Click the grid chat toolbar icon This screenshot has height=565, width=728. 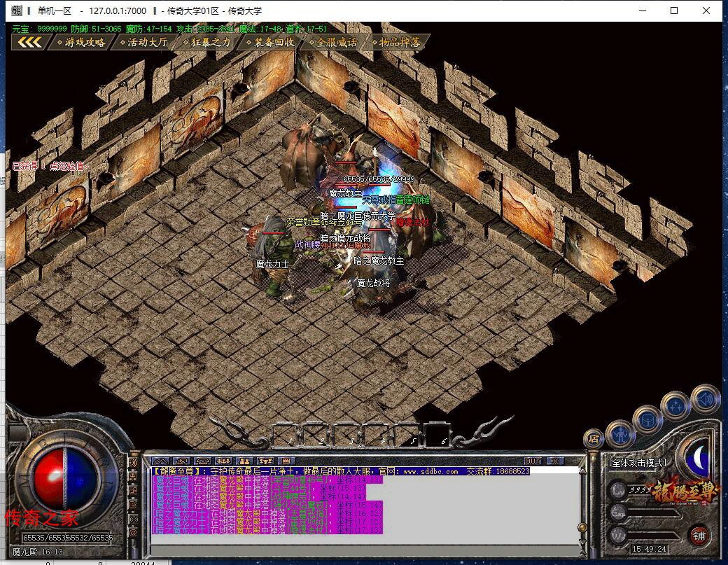point(286,461)
